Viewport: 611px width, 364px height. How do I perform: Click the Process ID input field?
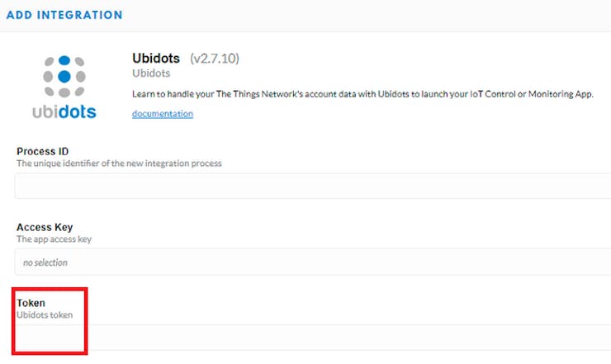point(312,186)
